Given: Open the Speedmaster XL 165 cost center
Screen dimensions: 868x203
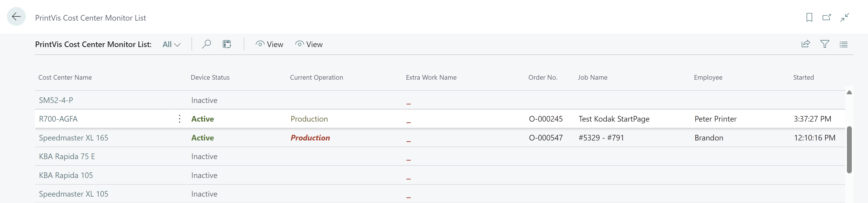Looking at the screenshot, I should pos(73,138).
